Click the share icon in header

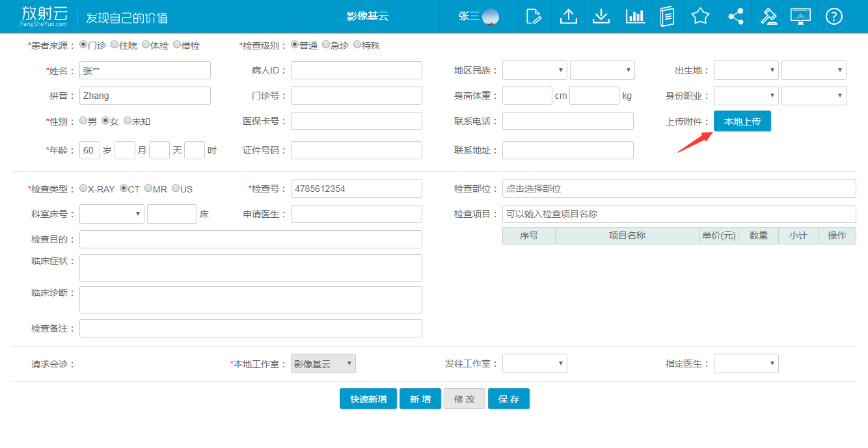point(735,16)
